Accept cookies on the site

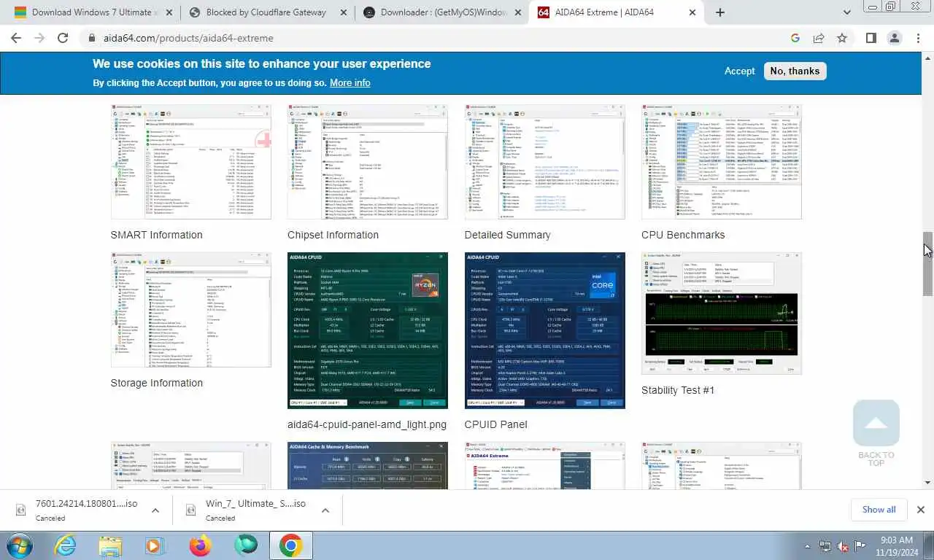pyautogui.click(x=739, y=71)
